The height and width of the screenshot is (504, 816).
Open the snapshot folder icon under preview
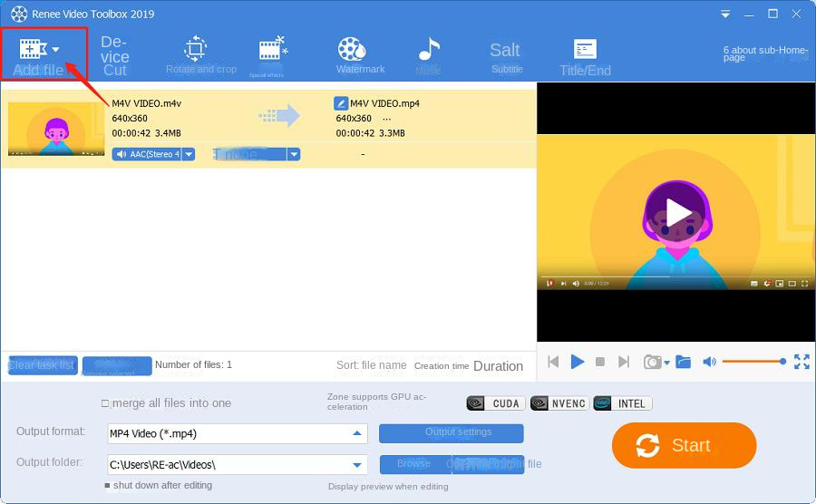(x=684, y=362)
